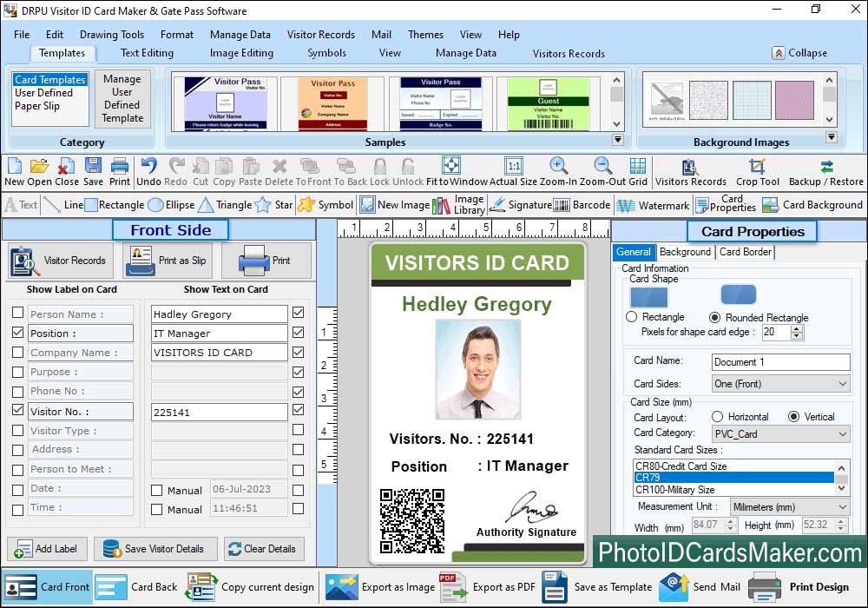The width and height of the screenshot is (868, 608).
Task: Click Save Visitor Details button
Action: coord(155,549)
